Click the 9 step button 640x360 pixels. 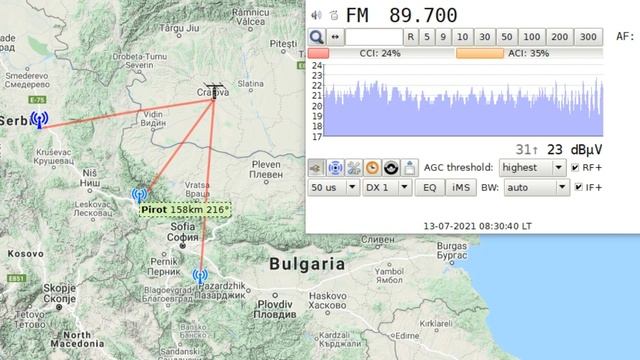(x=443, y=37)
